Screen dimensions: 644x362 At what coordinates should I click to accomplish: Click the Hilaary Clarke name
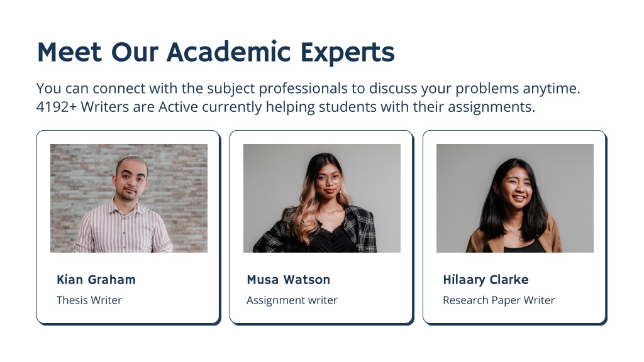coord(486,280)
